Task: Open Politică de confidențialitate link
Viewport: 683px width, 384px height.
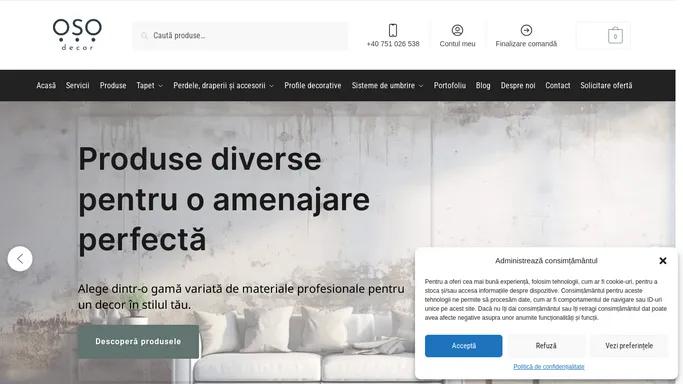Action: tap(548, 367)
